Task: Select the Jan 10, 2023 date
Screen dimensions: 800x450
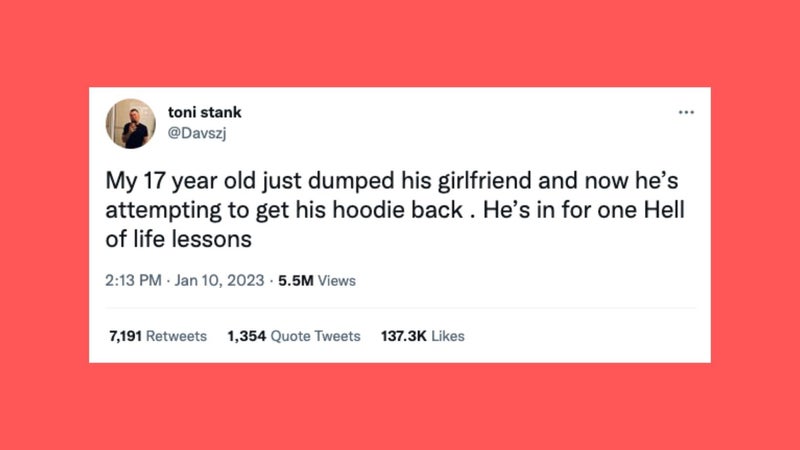Action: point(219,281)
